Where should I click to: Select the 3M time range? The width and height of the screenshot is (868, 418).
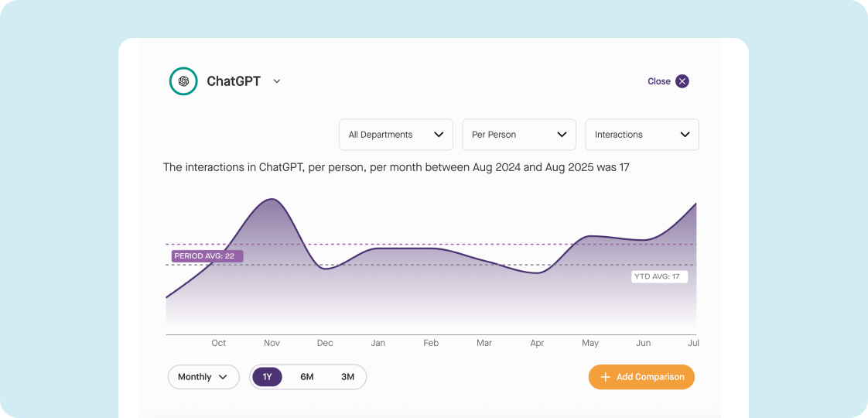[x=347, y=377]
